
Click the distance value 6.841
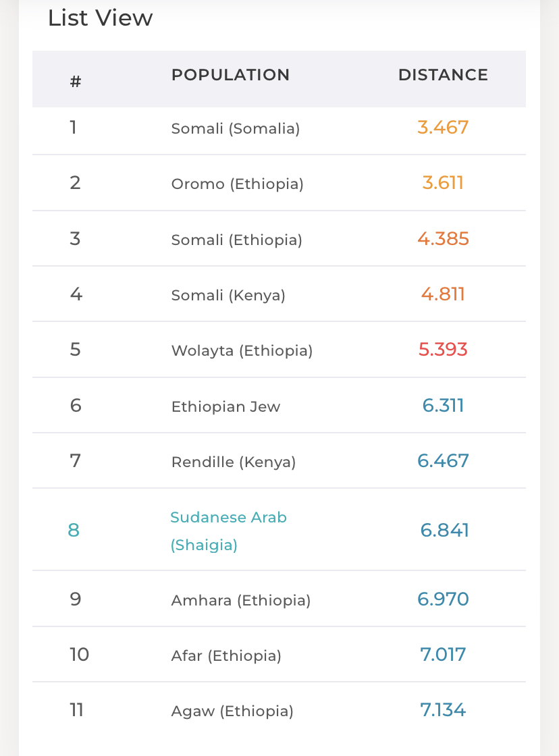pos(444,530)
